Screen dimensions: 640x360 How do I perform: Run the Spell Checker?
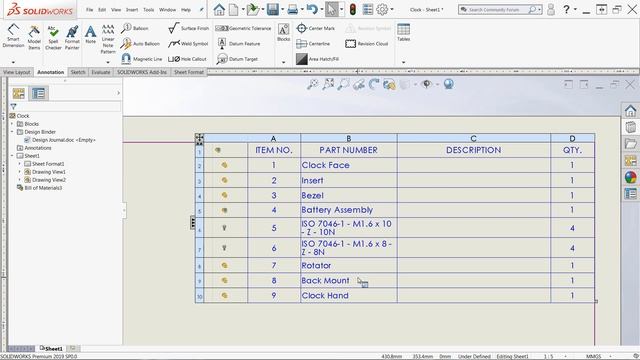[x=53, y=37]
